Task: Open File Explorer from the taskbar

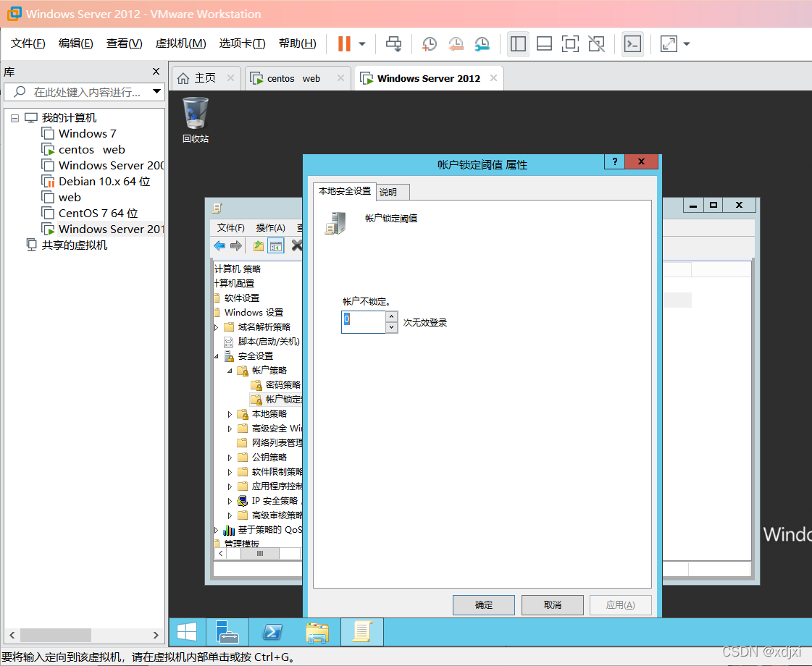Action: click(317, 633)
